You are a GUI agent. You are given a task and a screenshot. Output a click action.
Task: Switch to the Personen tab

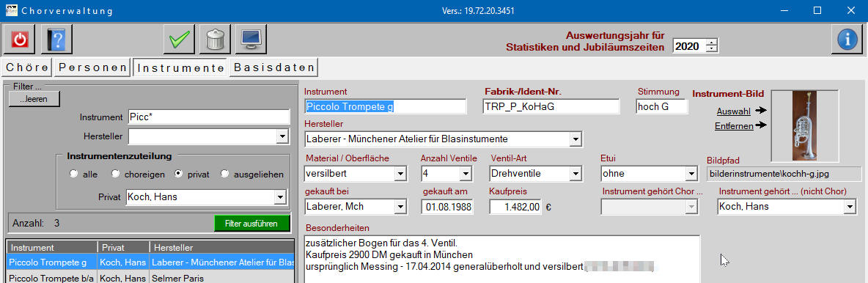pyautogui.click(x=92, y=67)
